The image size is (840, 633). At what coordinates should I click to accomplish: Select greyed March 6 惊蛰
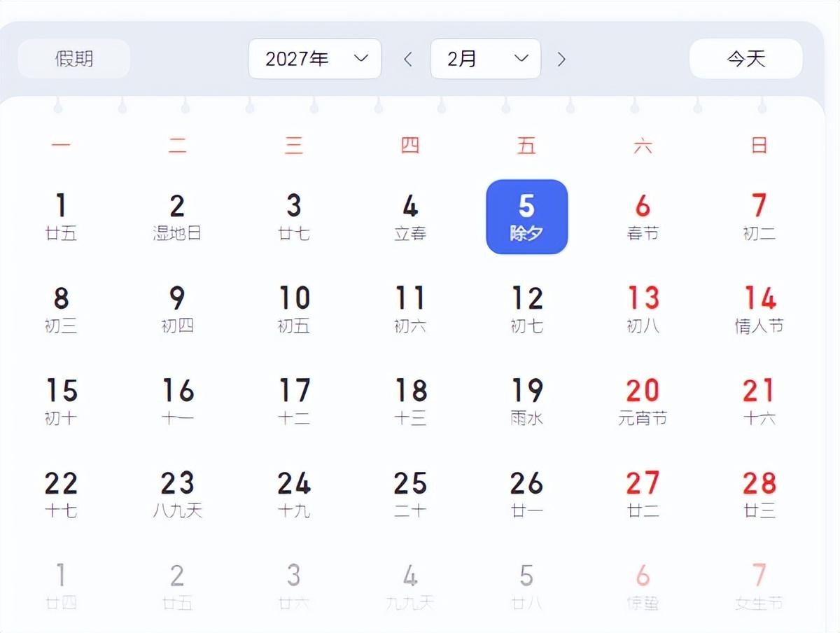point(643,587)
